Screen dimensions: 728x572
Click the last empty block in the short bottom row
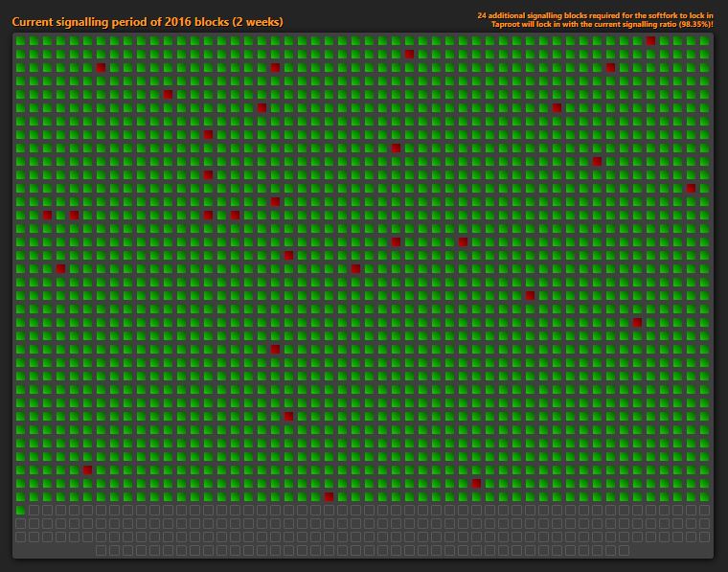pyautogui.click(x=624, y=551)
